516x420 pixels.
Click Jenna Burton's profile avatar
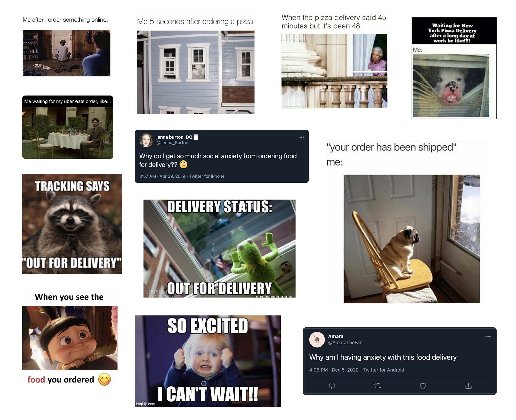(x=146, y=140)
